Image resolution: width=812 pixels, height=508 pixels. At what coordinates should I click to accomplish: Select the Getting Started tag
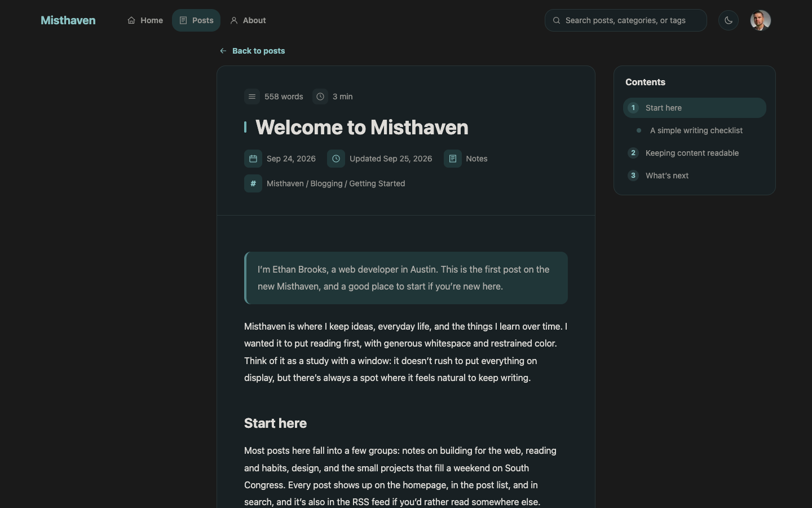click(377, 183)
